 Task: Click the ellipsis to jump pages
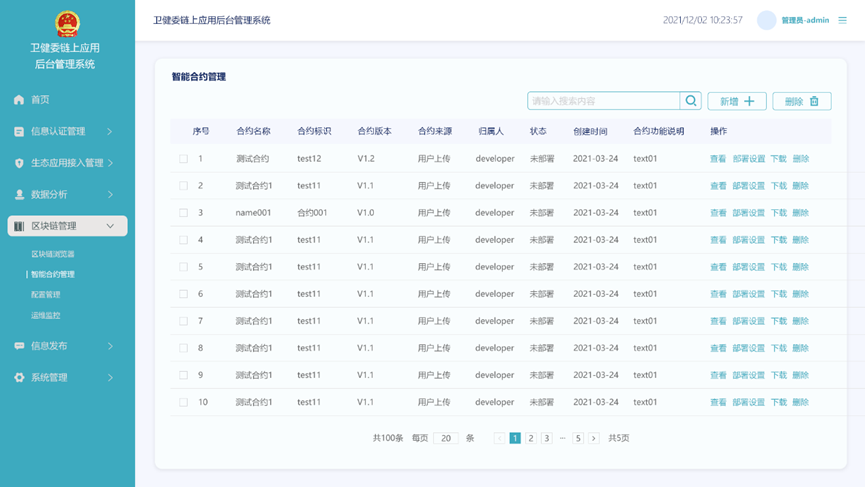pos(562,438)
